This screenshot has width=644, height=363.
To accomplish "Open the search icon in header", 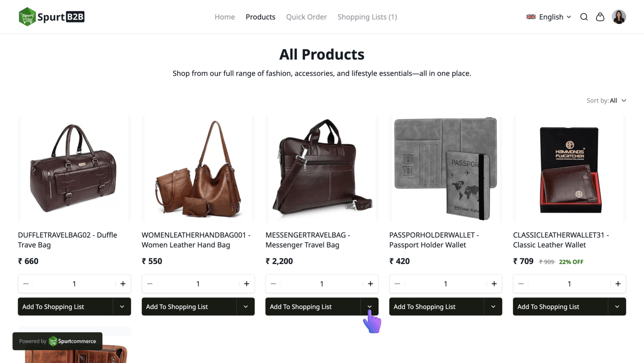I will coord(584,17).
